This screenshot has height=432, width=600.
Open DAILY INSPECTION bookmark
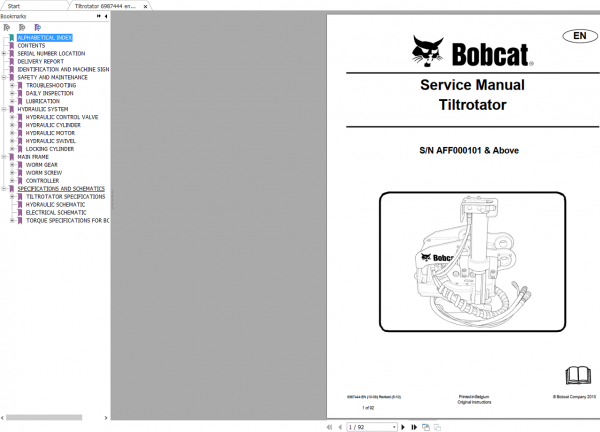tap(49, 93)
